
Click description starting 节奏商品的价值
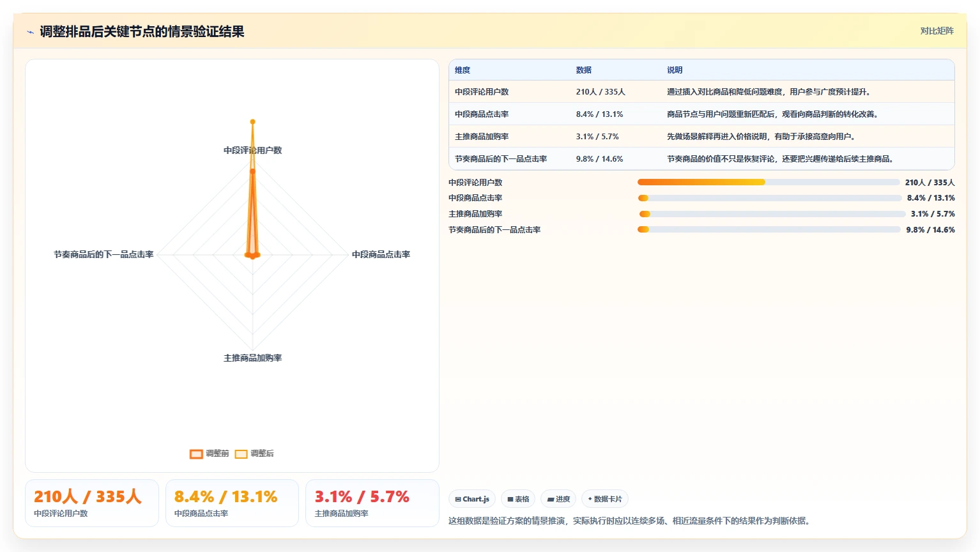point(781,159)
